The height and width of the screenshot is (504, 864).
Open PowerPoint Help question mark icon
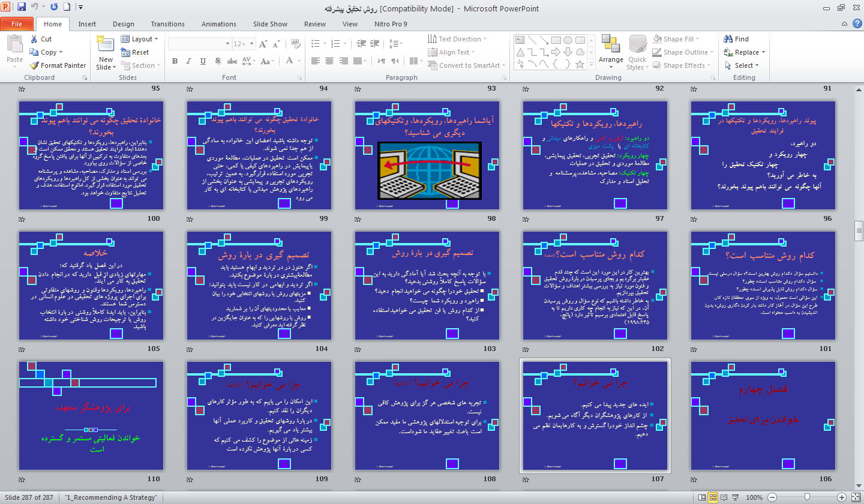[856, 24]
